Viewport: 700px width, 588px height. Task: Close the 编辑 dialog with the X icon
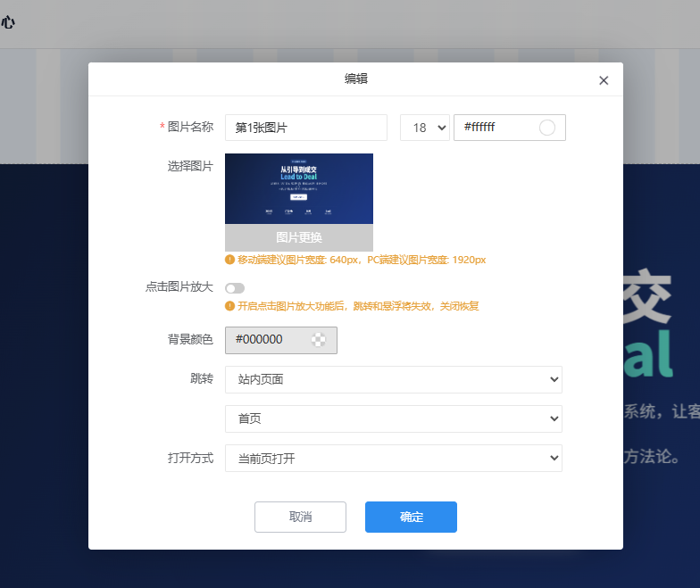click(604, 80)
